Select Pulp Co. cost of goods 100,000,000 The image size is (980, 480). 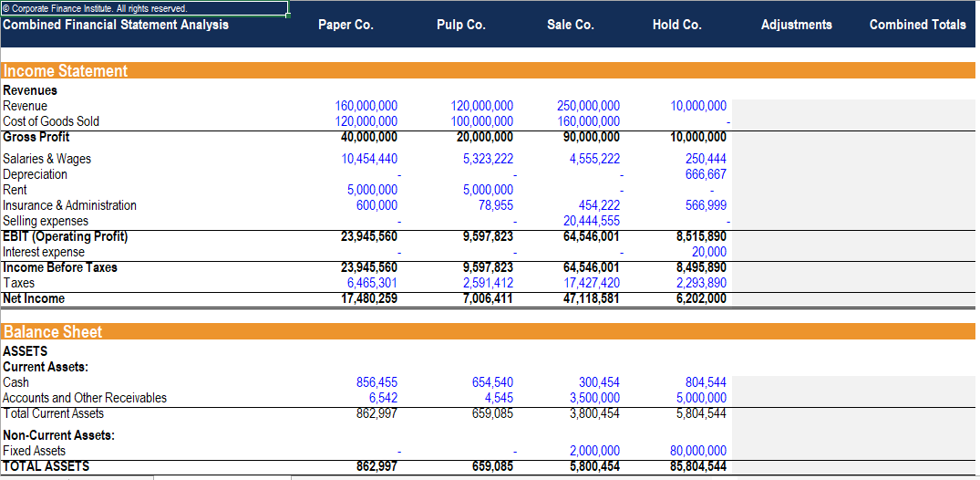[x=482, y=121]
